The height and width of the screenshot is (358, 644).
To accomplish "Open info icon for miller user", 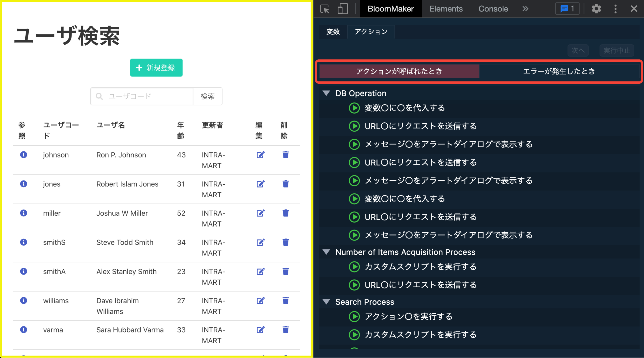I will tap(24, 213).
